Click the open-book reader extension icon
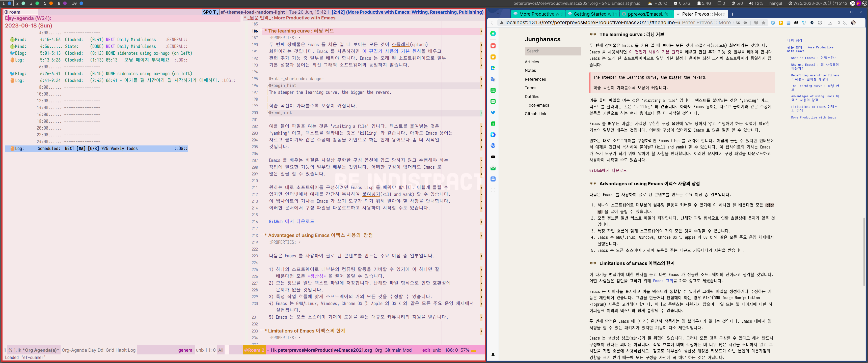The height and width of the screenshot is (363, 868). click(796, 22)
